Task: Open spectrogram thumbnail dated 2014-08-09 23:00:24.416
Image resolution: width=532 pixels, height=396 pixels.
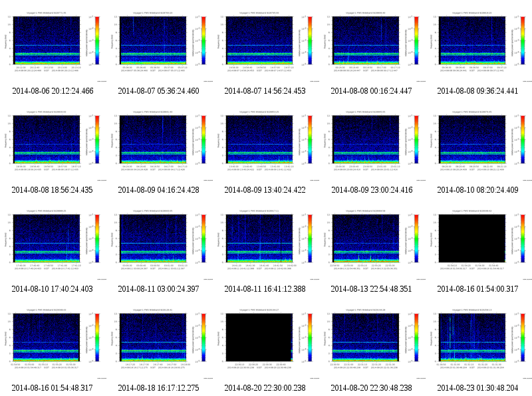Action: point(372,142)
